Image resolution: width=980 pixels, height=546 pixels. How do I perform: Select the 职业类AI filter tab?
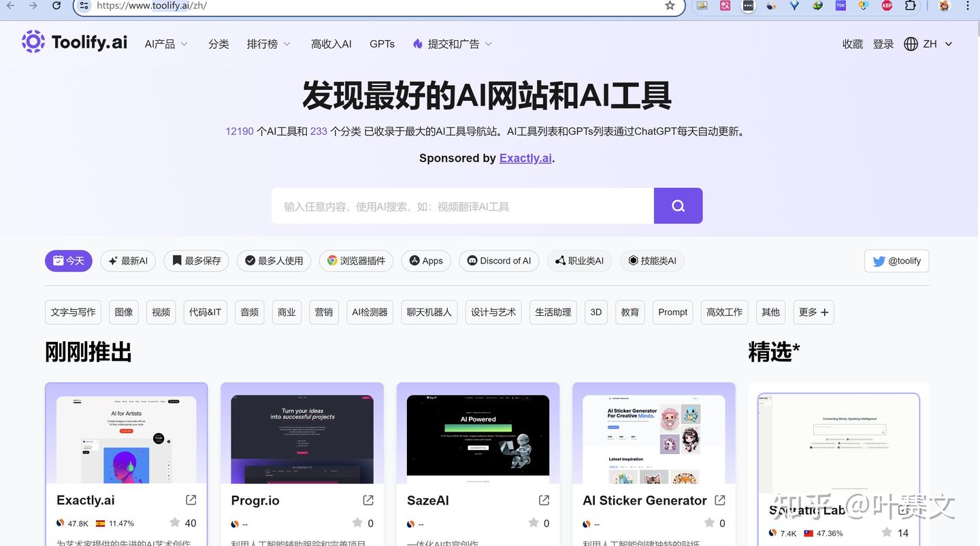(x=580, y=261)
